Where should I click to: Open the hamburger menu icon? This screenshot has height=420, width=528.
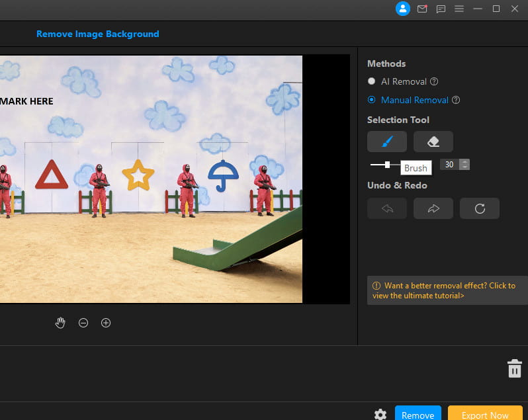tap(459, 9)
